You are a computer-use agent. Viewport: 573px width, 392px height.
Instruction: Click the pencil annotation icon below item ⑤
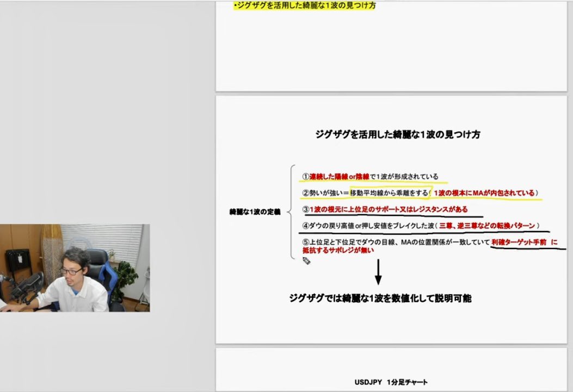click(306, 260)
